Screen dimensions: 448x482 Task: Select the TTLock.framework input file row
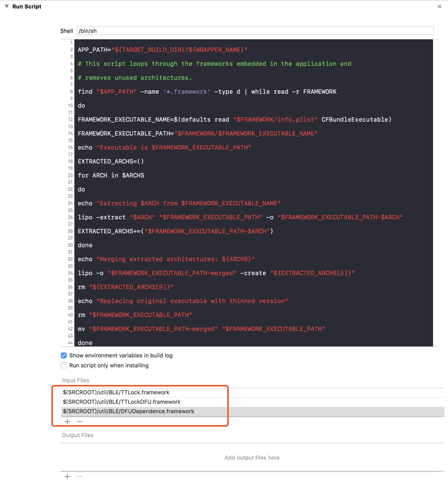click(x=253, y=392)
